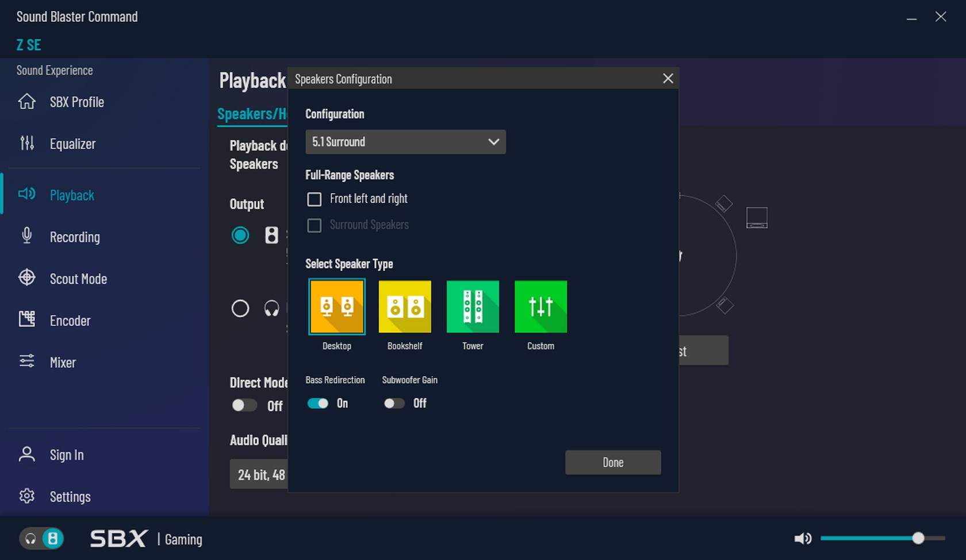Go to SBX Profile section

76,102
